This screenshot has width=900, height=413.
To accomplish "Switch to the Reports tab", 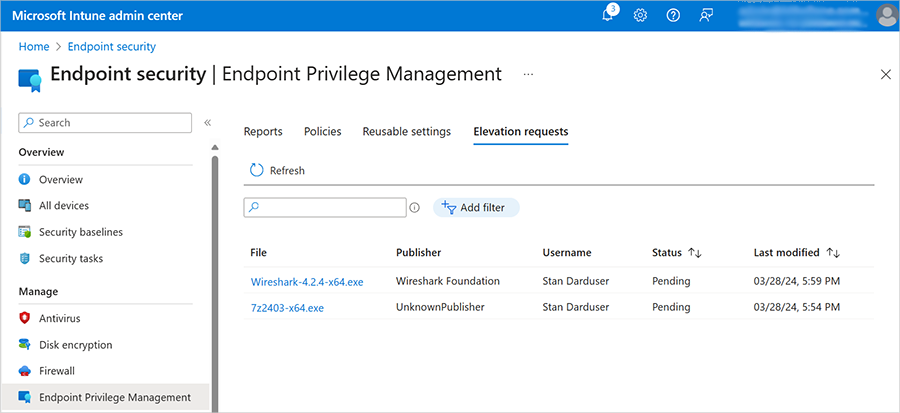I will (x=263, y=131).
